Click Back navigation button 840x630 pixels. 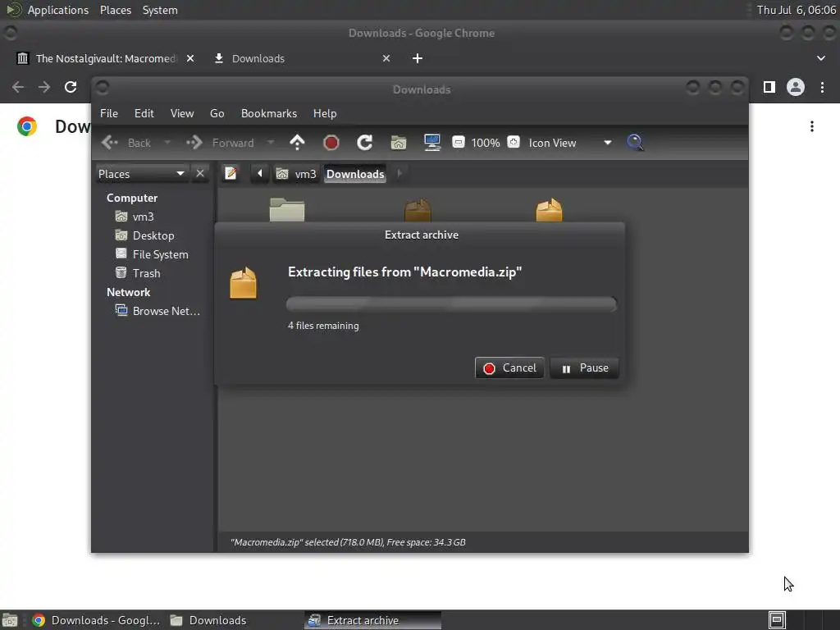tap(126, 143)
